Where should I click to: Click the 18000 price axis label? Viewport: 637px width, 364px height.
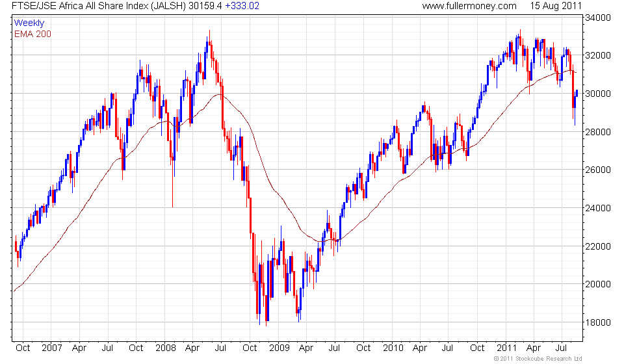[597, 322]
